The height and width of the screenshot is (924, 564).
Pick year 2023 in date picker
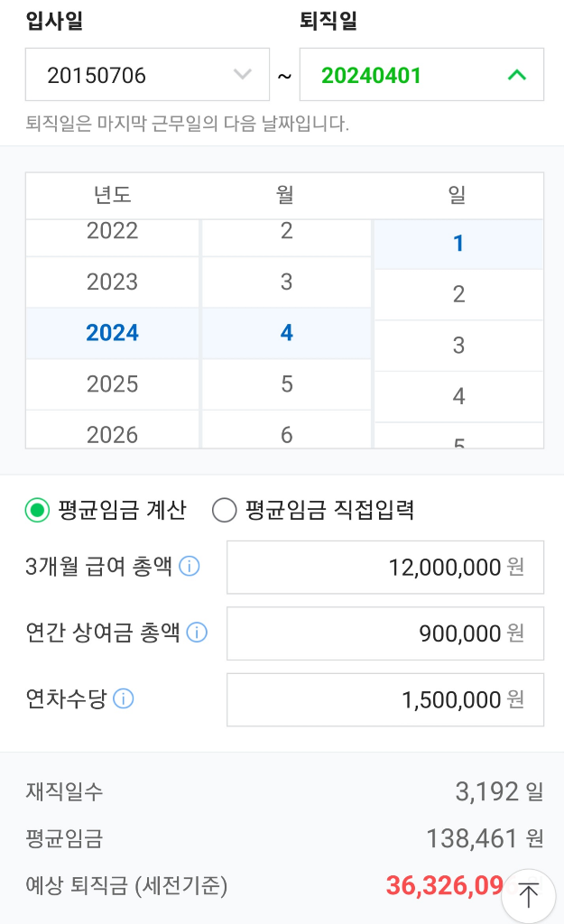pos(112,282)
